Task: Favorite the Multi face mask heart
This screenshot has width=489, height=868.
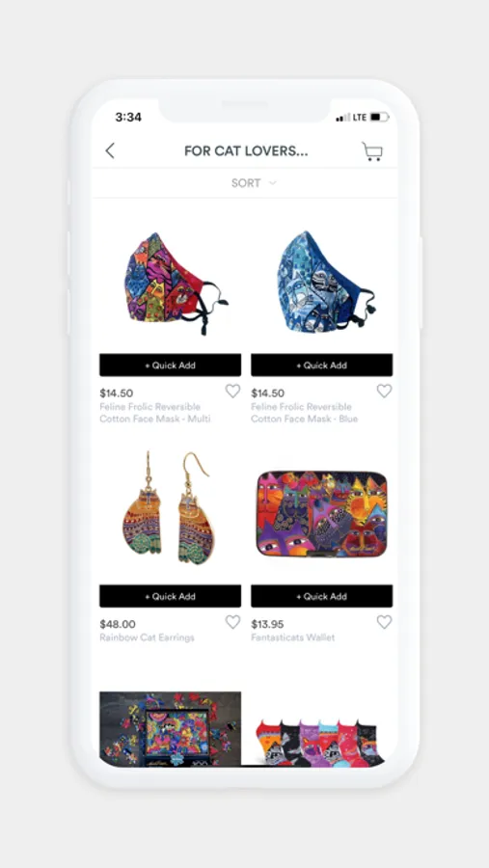Action: click(x=232, y=392)
